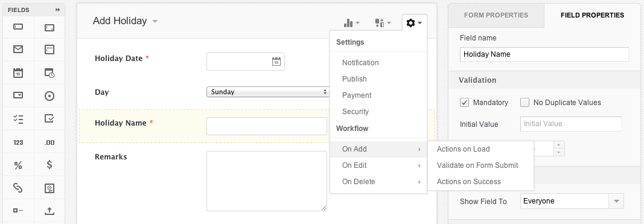Expand the On Delete submenu

(378, 182)
